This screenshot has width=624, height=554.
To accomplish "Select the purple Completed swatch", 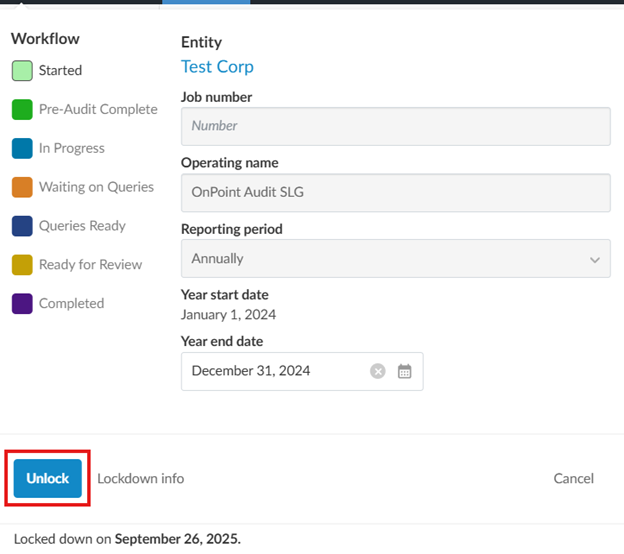I will (x=22, y=304).
